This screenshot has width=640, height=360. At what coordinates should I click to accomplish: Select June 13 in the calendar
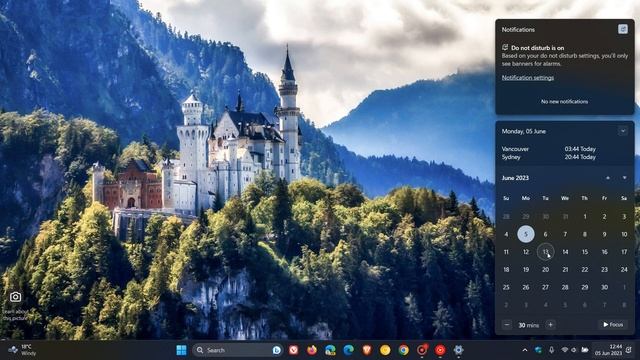click(545, 252)
